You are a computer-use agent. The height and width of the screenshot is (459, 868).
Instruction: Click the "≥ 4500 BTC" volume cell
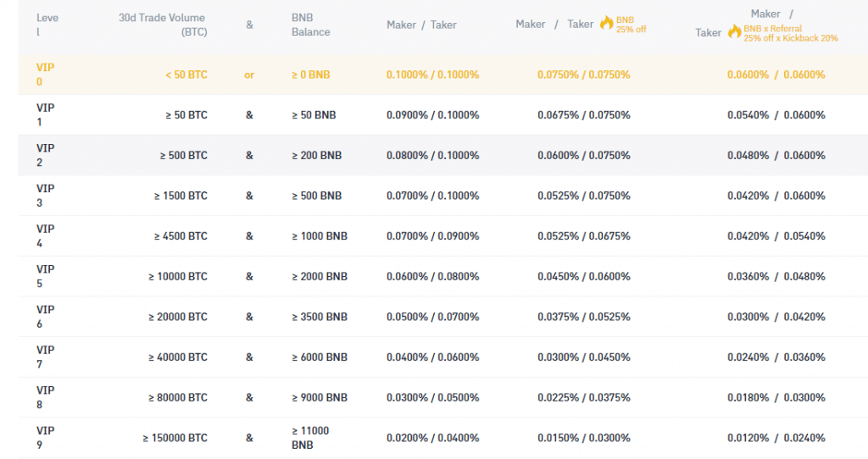181,236
